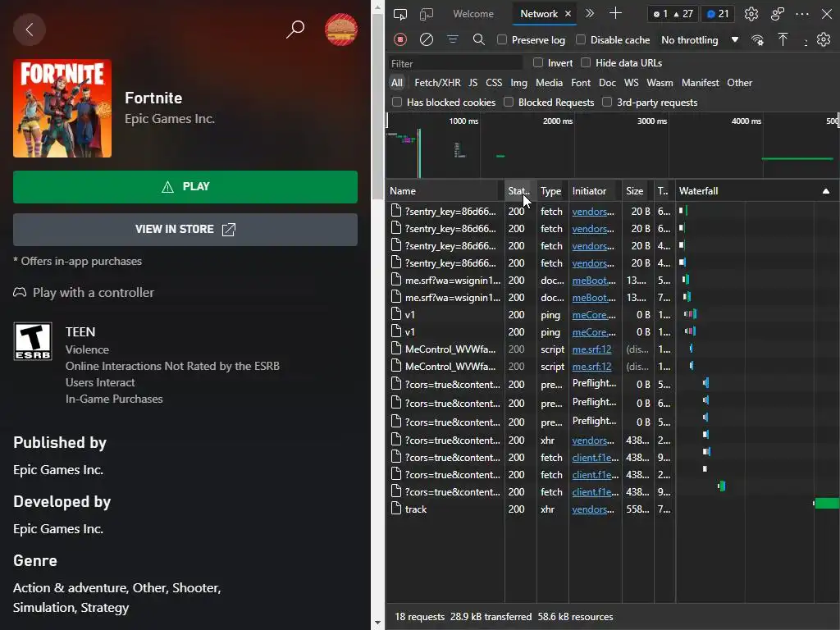Sort by the Name column header

pyautogui.click(x=445, y=191)
